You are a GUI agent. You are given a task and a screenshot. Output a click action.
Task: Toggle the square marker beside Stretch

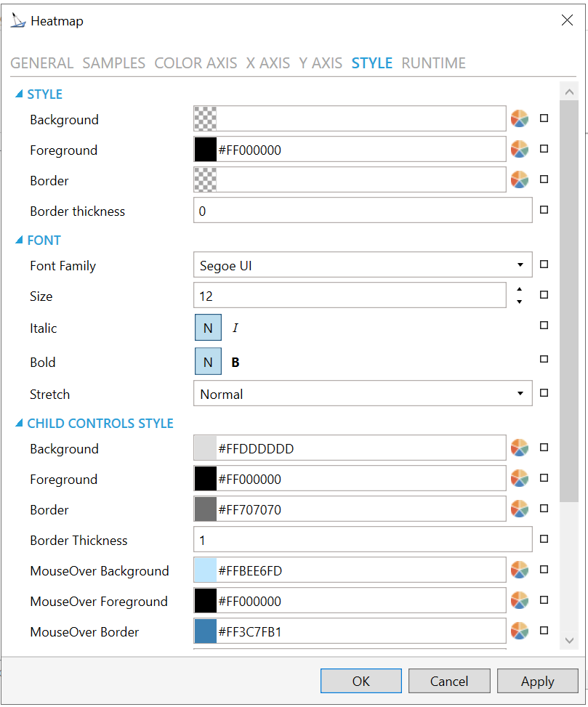pyautogui.click(x=544, y=392)
